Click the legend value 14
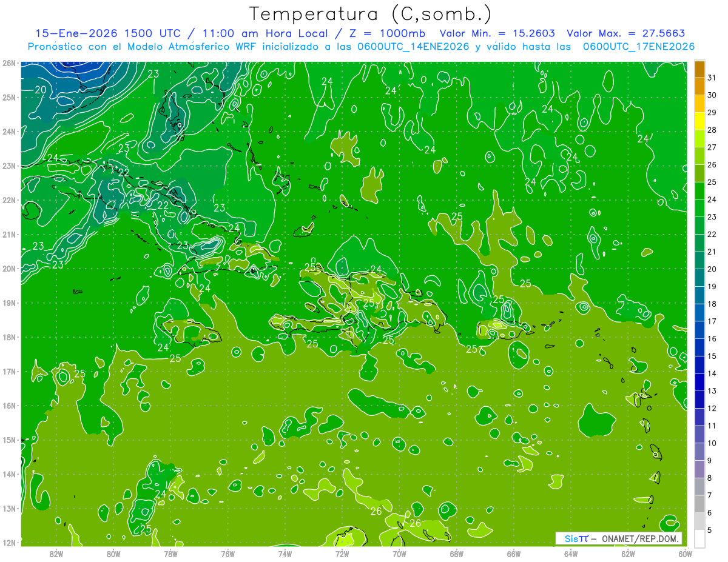728x562 pixels. coord(712,373)
